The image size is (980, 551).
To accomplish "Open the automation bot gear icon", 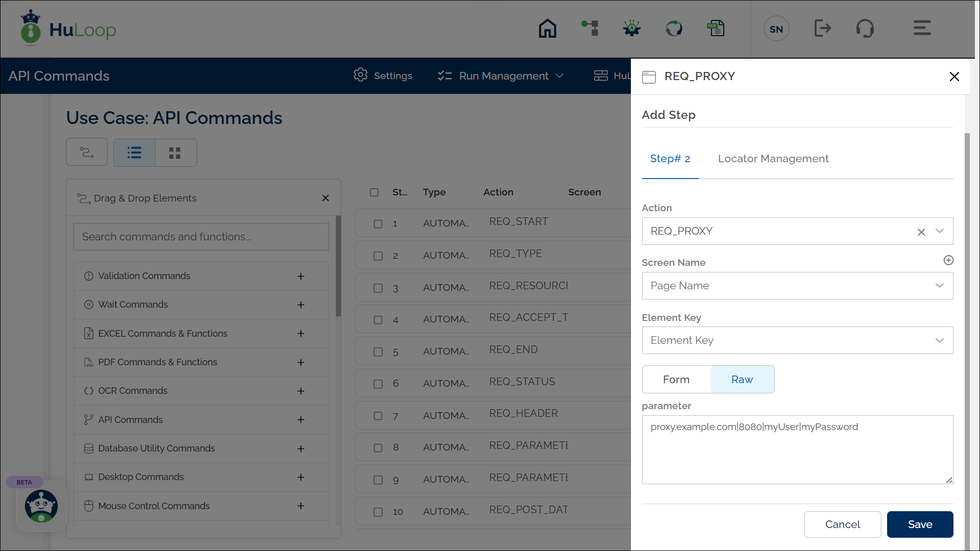I will point(631,29).
